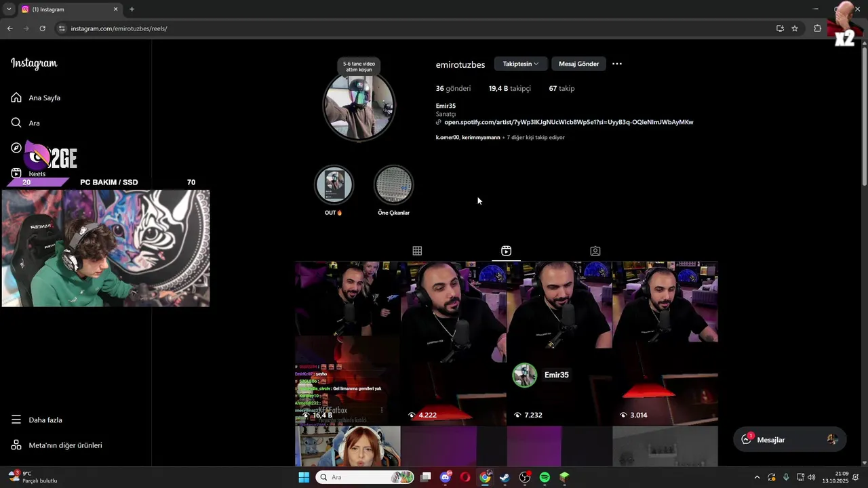
Task: Click 19,4 B takipçi followers count
Action: coord(510,88)
